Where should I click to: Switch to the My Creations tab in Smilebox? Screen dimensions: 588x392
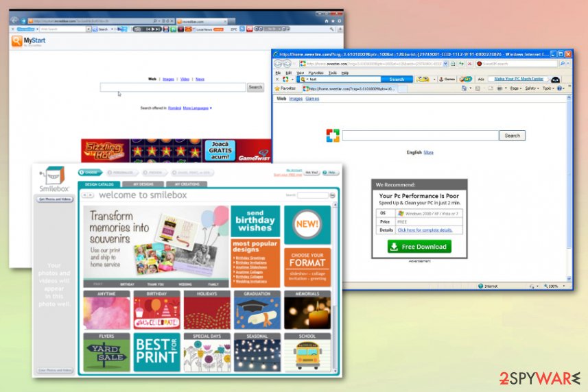point(187,184)
